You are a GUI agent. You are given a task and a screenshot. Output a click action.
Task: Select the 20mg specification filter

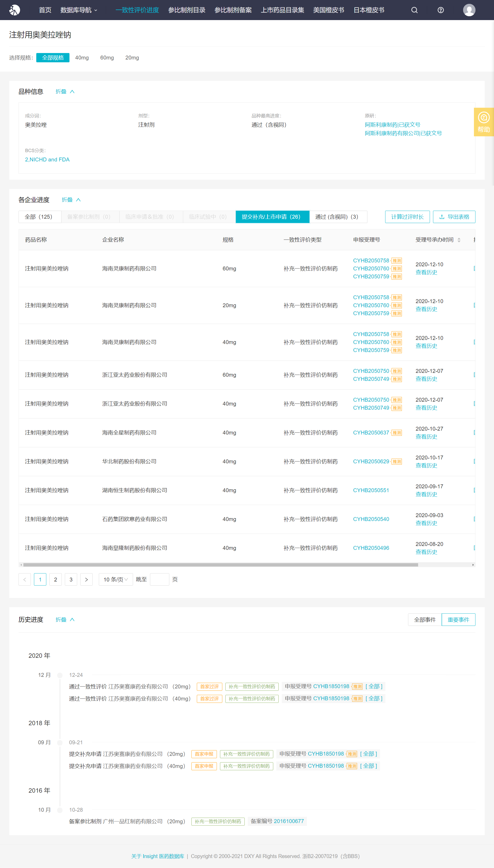pos(132,58)
